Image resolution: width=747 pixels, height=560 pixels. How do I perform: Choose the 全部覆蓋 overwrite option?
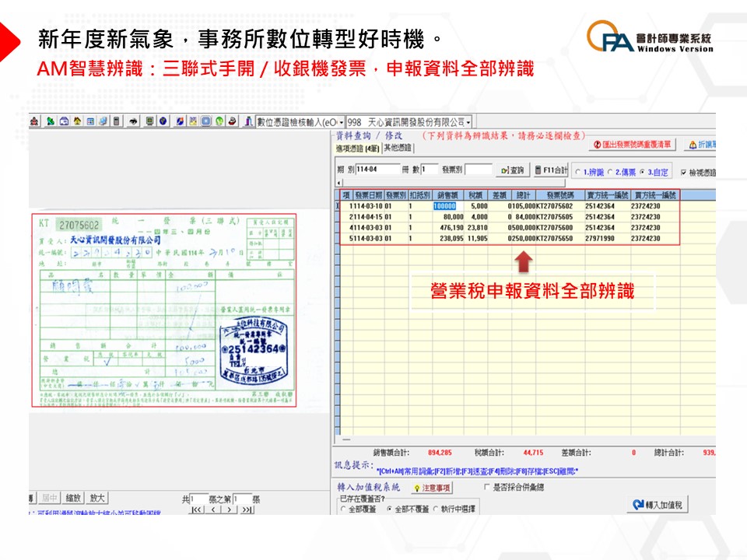[x=343, y=509]
